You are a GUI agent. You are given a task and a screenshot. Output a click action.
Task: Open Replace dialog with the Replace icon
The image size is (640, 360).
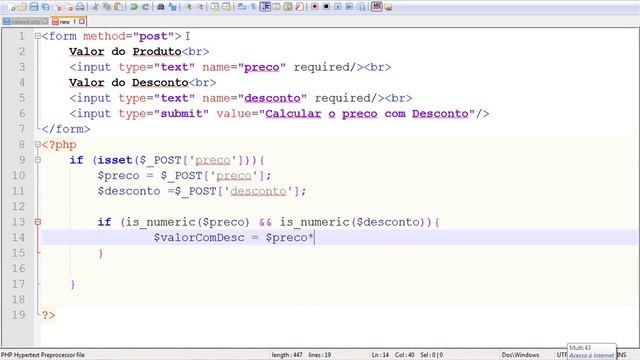[x=172, y=7]
